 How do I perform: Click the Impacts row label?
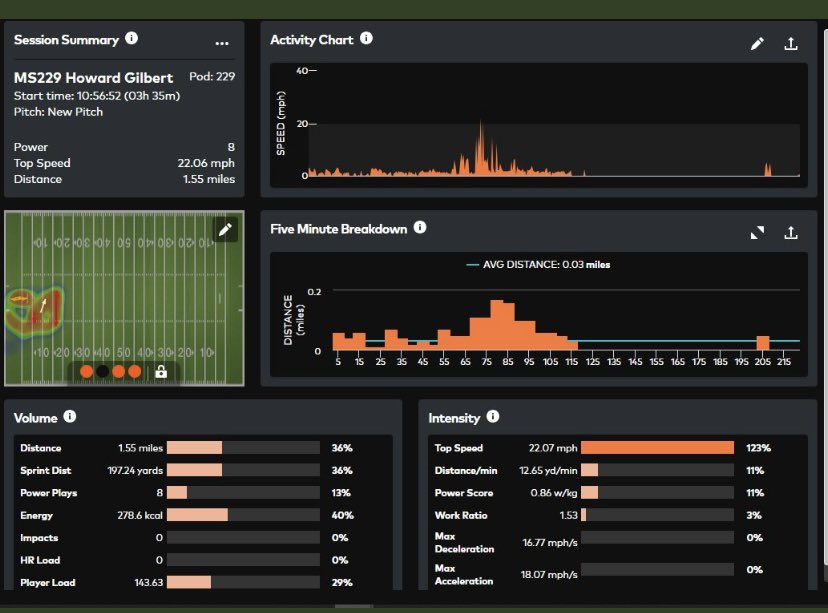[x=39, y=537]
